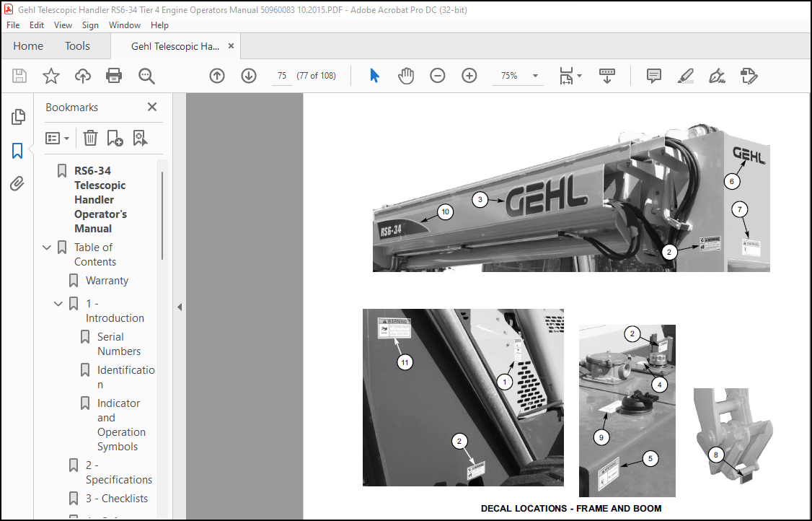Viewport: 812px width, 521px height.
Task: Open the File menu
Action: [13, 25]
